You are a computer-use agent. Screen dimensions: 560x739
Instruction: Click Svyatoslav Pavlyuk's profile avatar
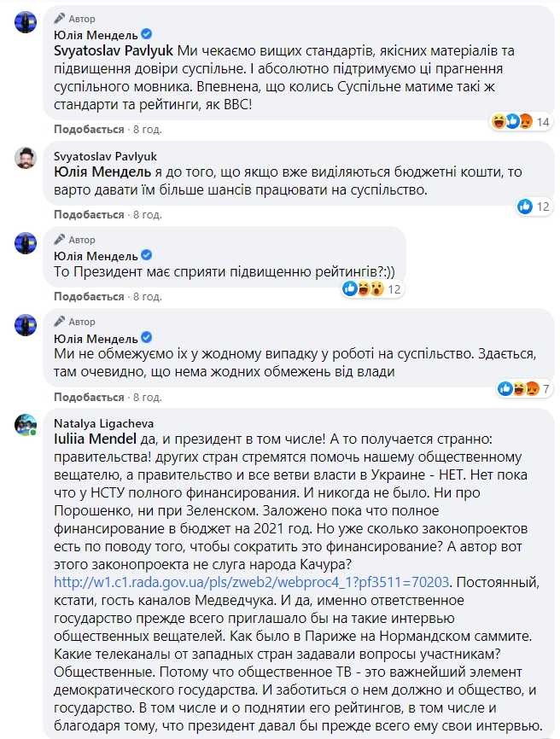26,158
